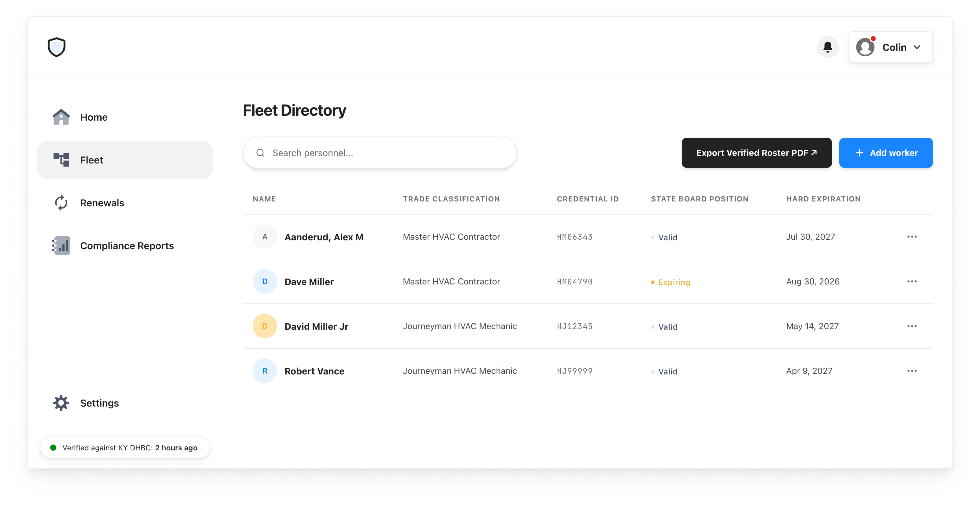This screenshot has height=507, width=980.
Task: Click the Fleet hierarchy icon
Action: click(x=61, y=160)
